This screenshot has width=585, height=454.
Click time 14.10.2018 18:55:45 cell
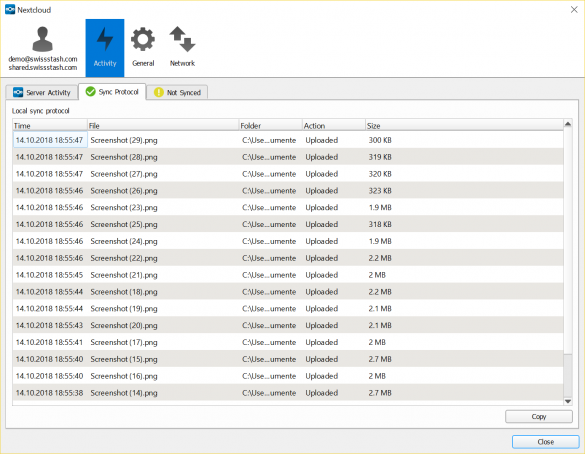49,275
